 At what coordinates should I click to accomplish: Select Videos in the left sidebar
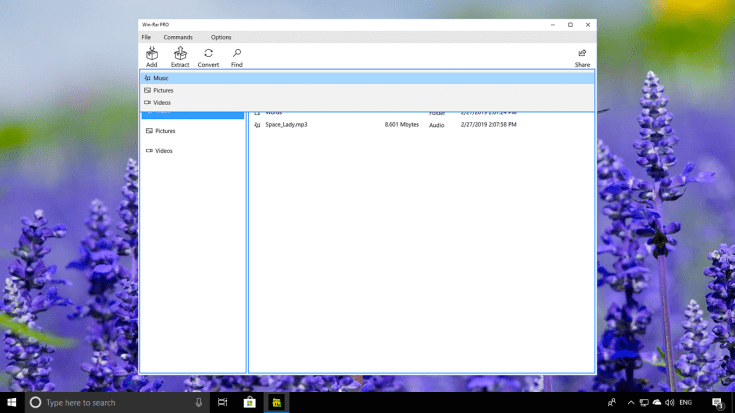click(x=164, y=151)
